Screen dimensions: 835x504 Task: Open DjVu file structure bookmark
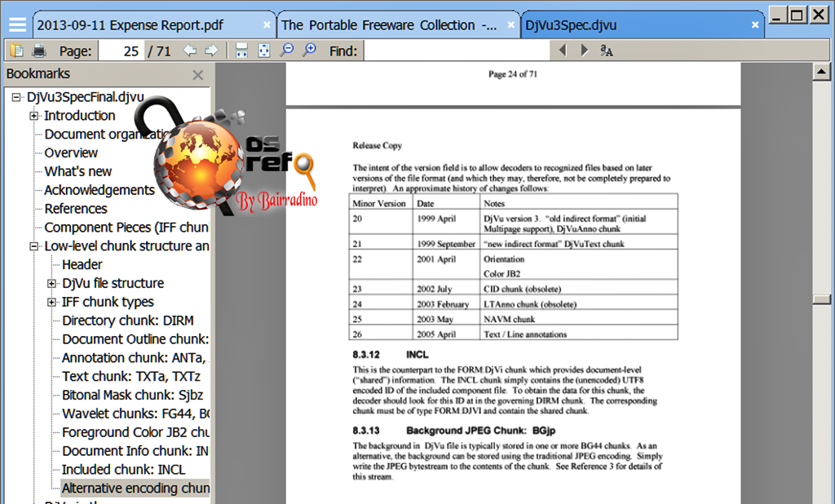click(x=113, y=284)
